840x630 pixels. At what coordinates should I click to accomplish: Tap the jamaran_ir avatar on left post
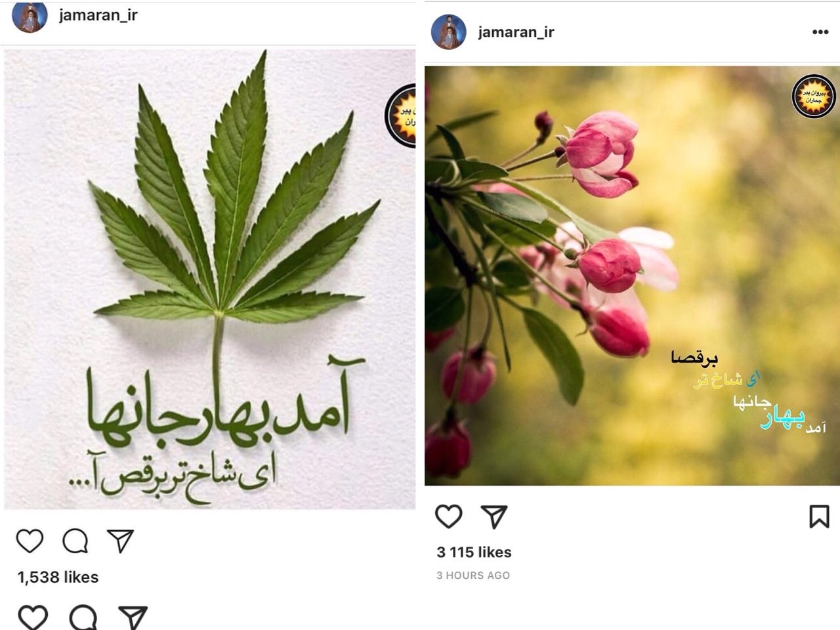(x=30, y=15)
